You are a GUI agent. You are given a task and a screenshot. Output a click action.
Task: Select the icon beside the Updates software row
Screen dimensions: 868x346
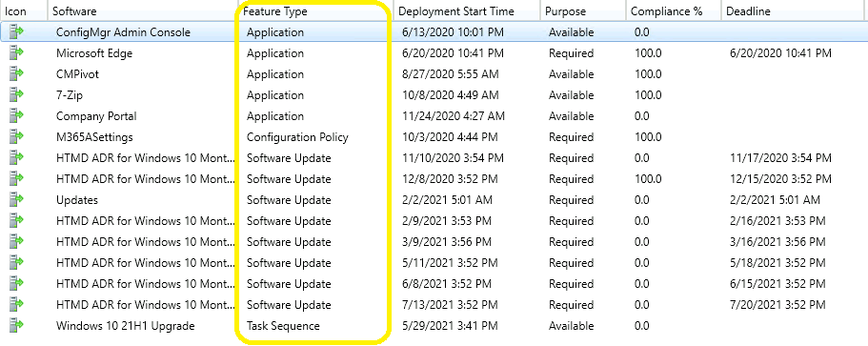(x=16, y=200)
